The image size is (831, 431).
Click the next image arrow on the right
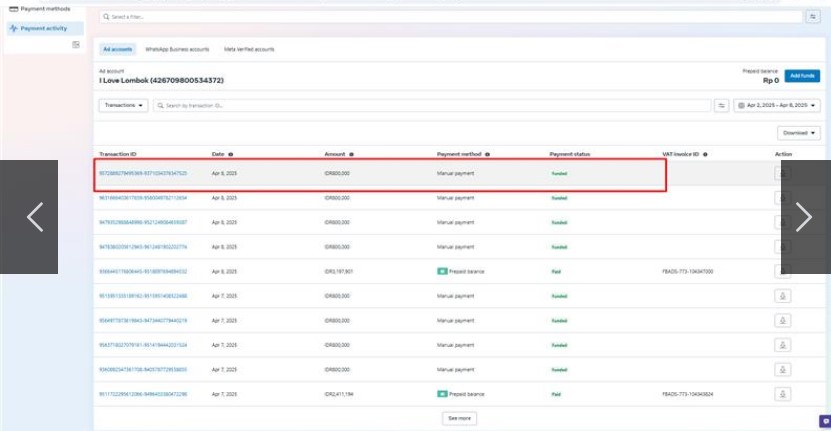803,217
